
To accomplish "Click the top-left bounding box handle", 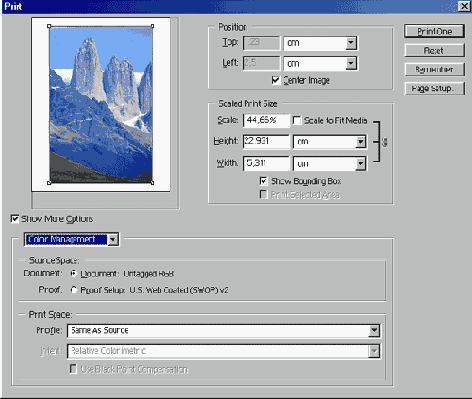I will [49, 26].
